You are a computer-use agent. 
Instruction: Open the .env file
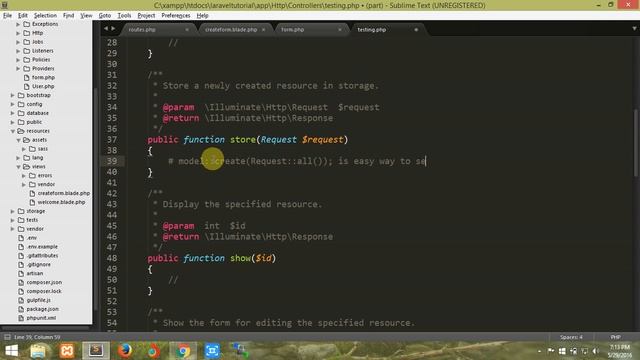[x=31, y=238]
